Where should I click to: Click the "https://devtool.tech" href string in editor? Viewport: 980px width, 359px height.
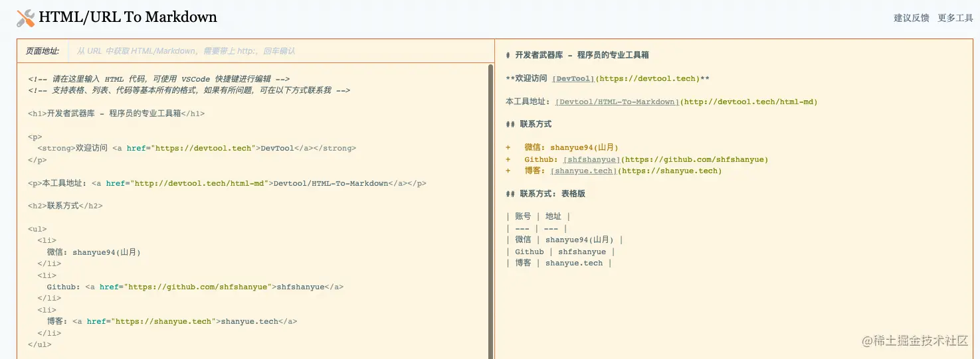[203, 149]
